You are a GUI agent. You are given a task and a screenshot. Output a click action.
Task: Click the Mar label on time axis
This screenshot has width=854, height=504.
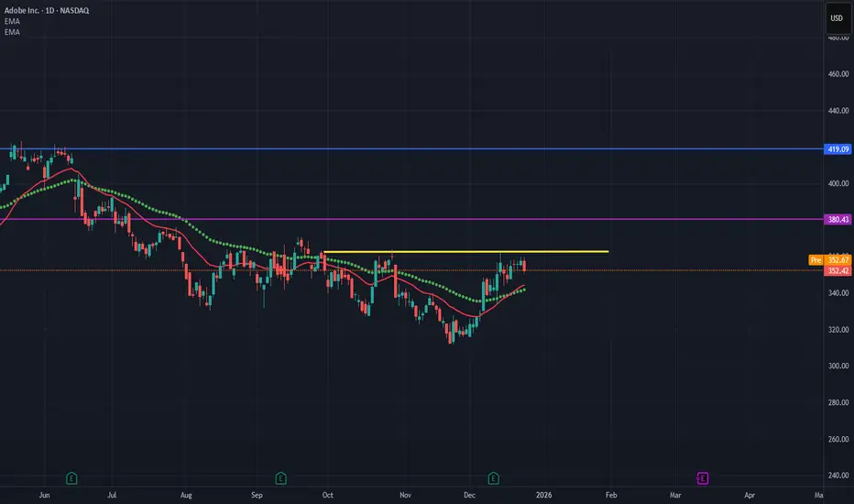[675, 495]
